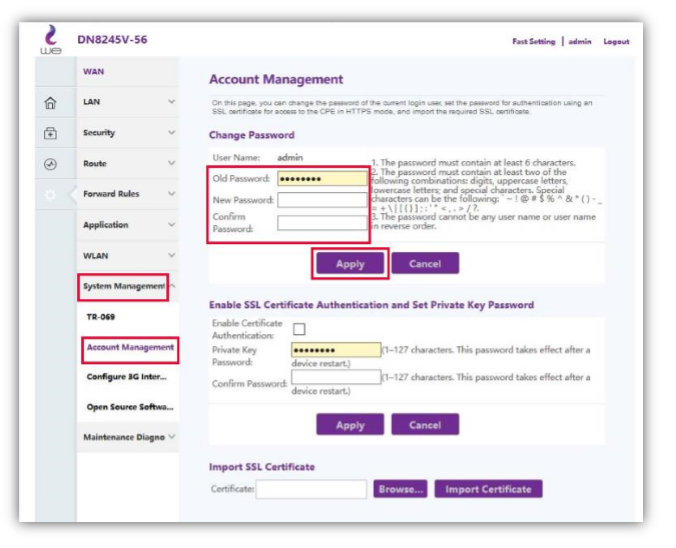The image size is (676, 548).
Task: Click the Import Certificate button
Action: pos(488,489)
